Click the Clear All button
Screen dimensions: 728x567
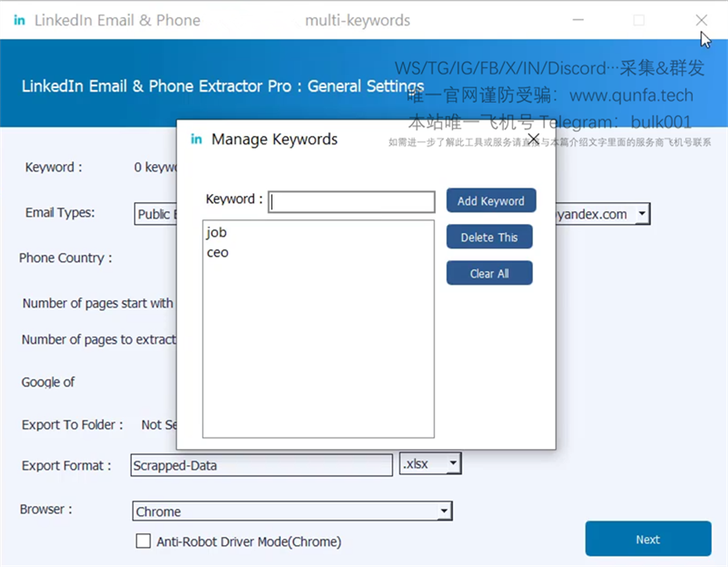(489, 273)
